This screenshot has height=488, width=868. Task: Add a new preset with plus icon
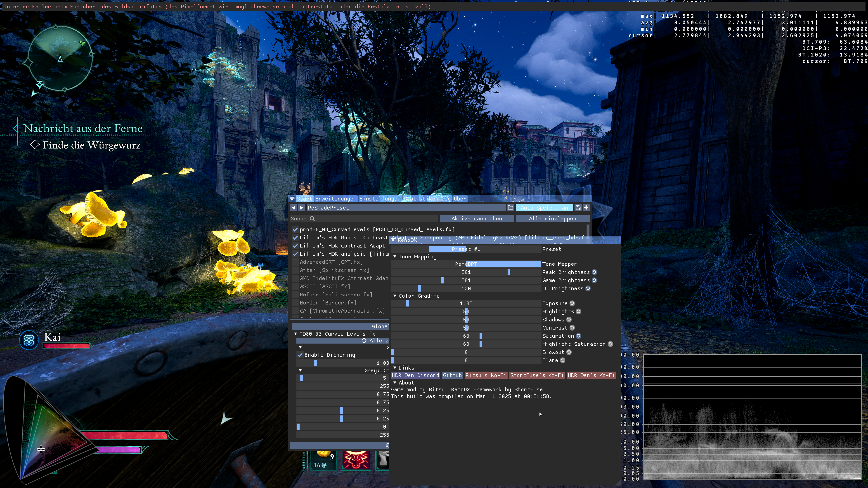(x=586, y=208)
